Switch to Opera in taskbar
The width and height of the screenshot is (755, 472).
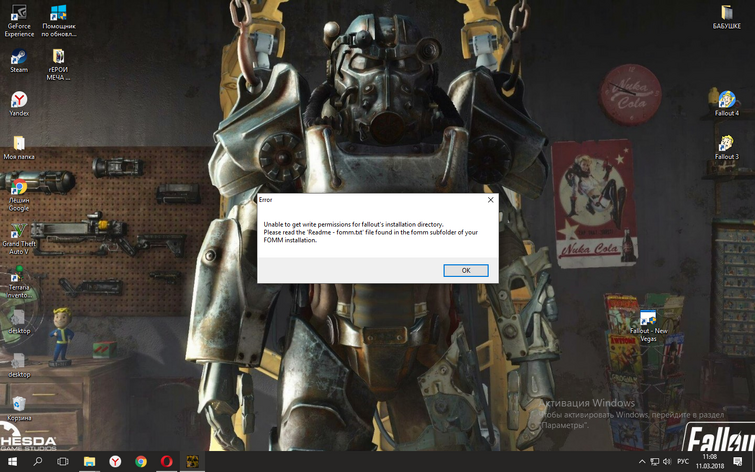click(167, 461)
